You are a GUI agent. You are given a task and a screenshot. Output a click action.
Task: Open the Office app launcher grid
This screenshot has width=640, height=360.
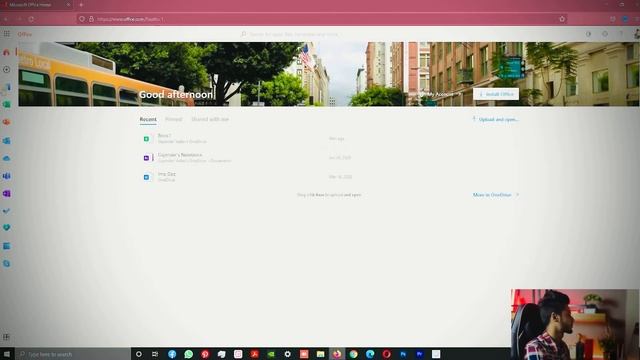click(7, 34)
